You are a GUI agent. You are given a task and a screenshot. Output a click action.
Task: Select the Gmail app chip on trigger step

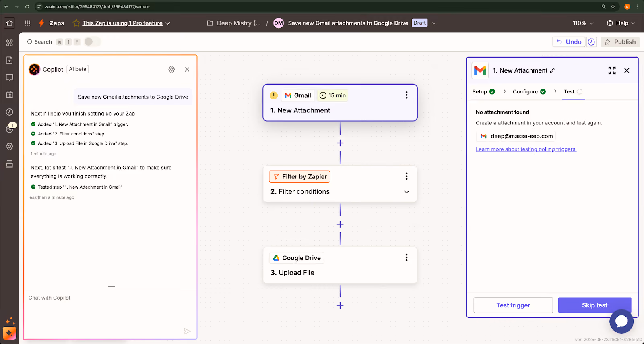click(x=298, y=95)
